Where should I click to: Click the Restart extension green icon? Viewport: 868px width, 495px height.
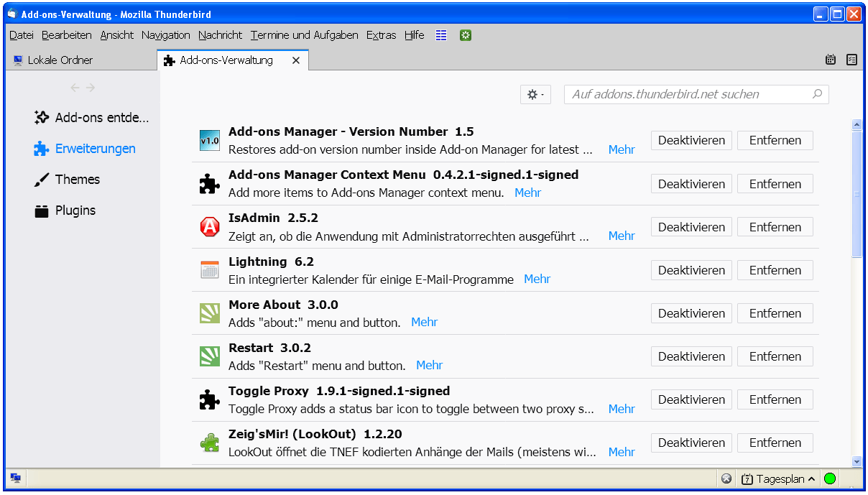[x=209, y=356]
